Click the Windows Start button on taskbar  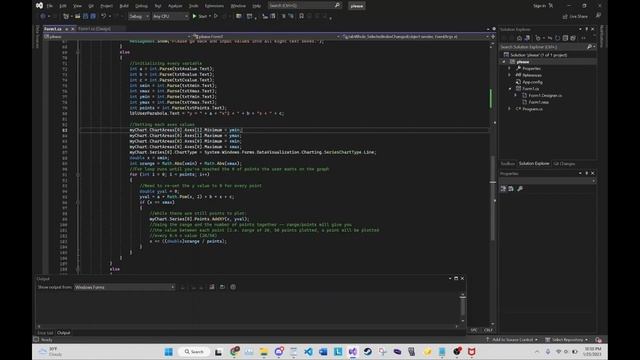[x=169, y=352]
